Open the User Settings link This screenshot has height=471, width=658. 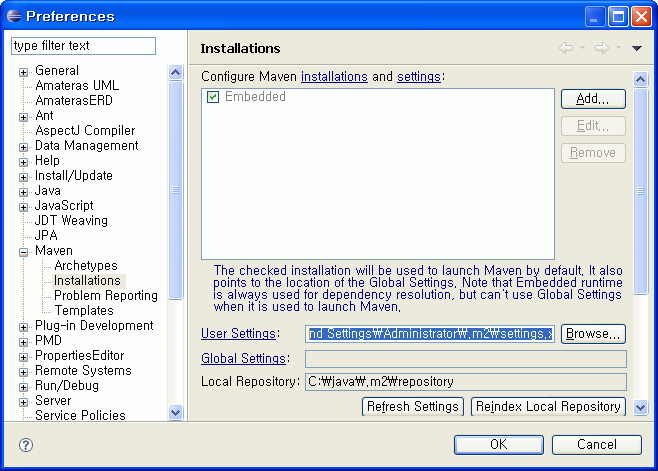tap(240, 333)
